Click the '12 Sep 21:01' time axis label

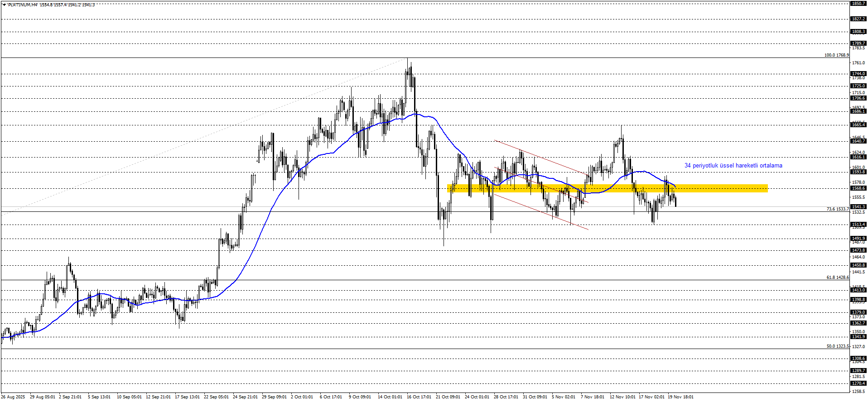coord(158,397)
